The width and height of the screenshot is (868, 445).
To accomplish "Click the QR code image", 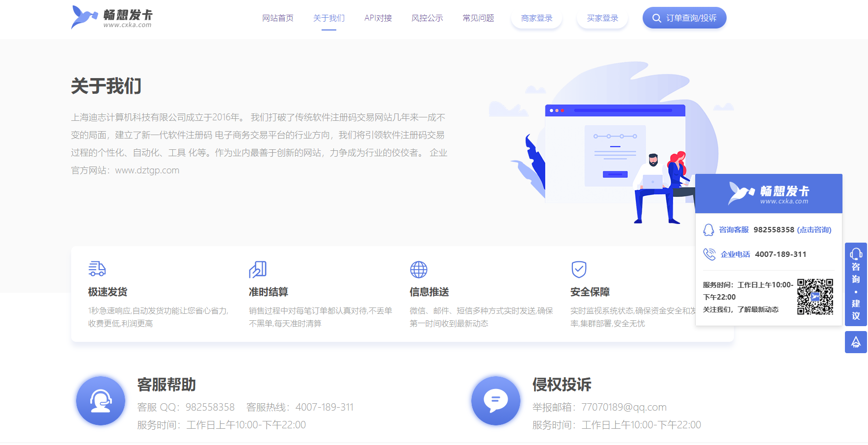I will click(x=815, y=297).
